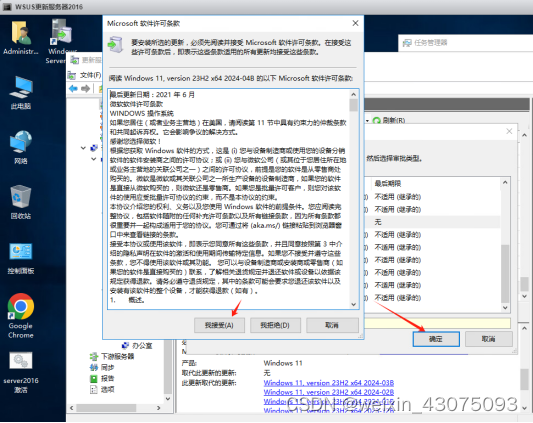Click 取消 in the license terms dialog

pyautogui.click(x=332, y=325)
